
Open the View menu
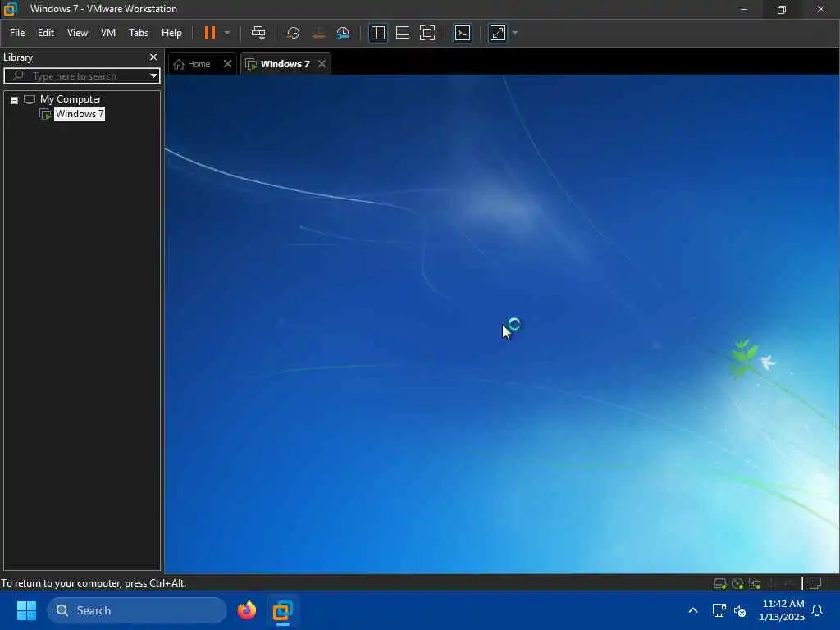click(77, 33)
